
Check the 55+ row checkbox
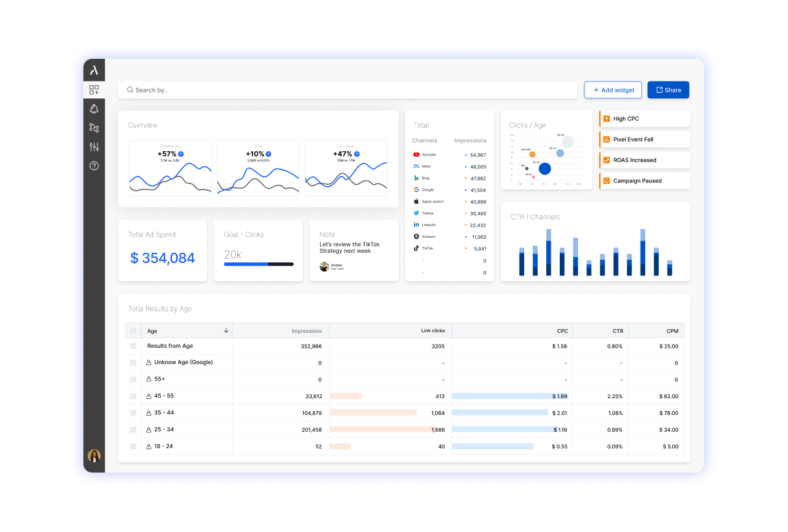coord(133,379)
